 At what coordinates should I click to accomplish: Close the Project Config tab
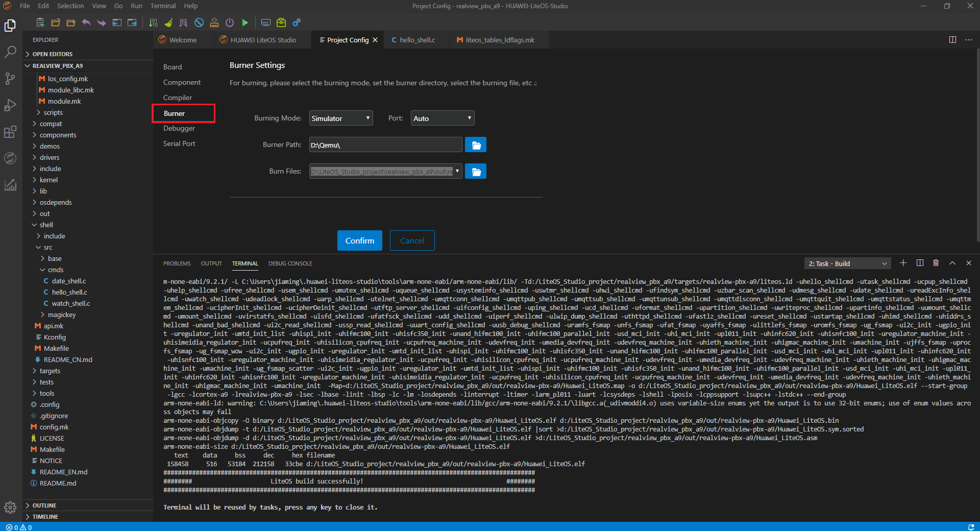[375, 40]
